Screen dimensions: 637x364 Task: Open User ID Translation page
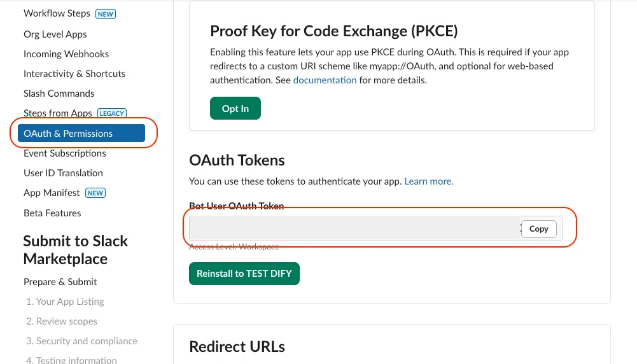(63, 173)
